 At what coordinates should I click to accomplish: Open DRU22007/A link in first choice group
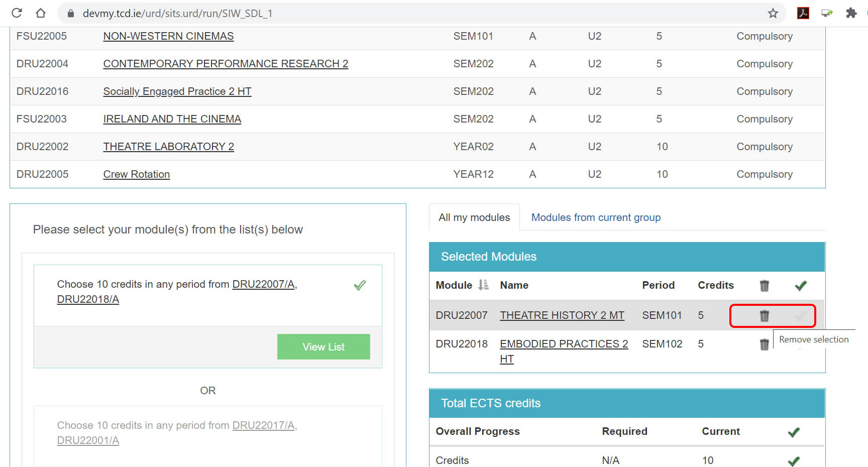pos(263,284)
